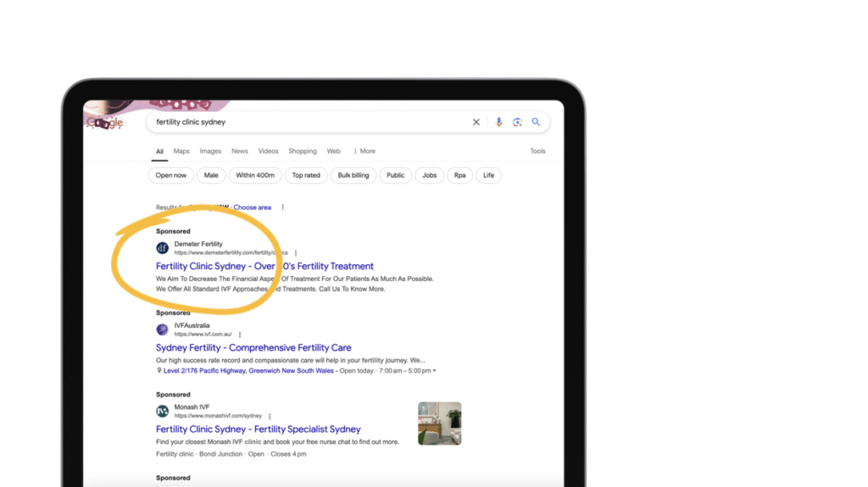The height and width of the screenshot is (487, 868).
Task: Open the Tools search options
Action: tap(537, 152)
